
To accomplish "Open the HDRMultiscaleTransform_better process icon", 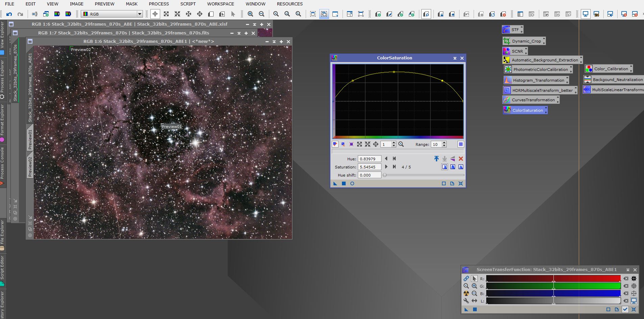I will pyautogui.click(x=540, y=90).
